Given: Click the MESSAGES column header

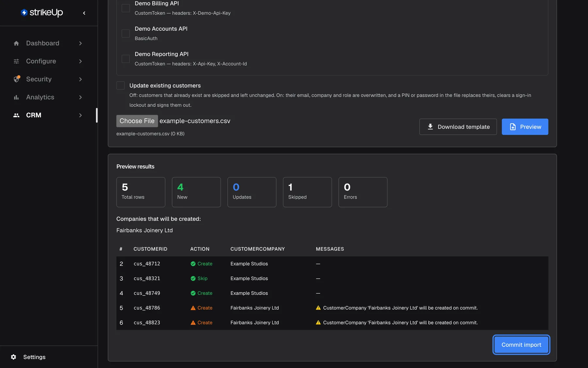Looking at the screenshot, I should click(330, 249).
